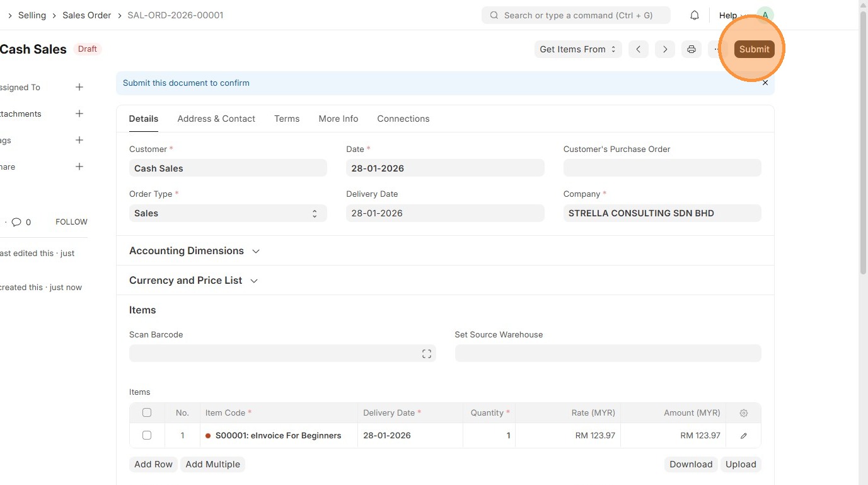Open the More Info tab
Screen dimensions: 868x485
tap(339, 119)
